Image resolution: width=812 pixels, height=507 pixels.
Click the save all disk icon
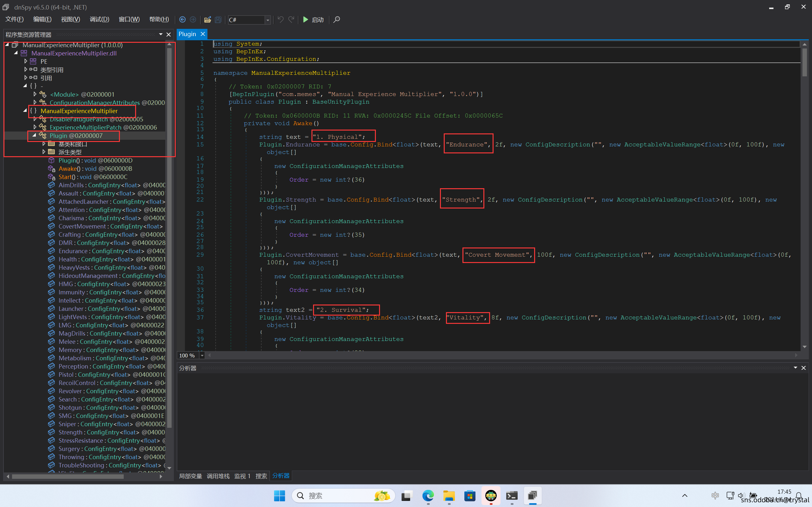pyautogui.click(x=218, y=19)
